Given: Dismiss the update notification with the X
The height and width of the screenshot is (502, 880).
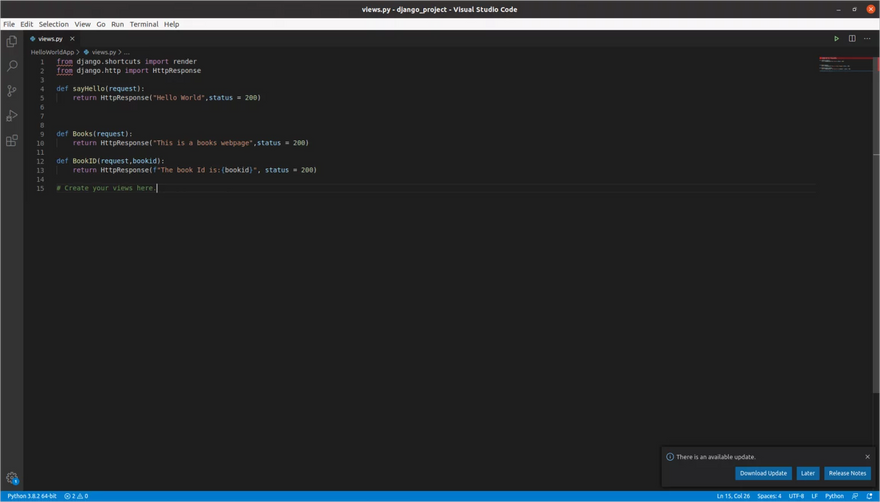Looking at the screenshot, I should (x=867, y=456).
